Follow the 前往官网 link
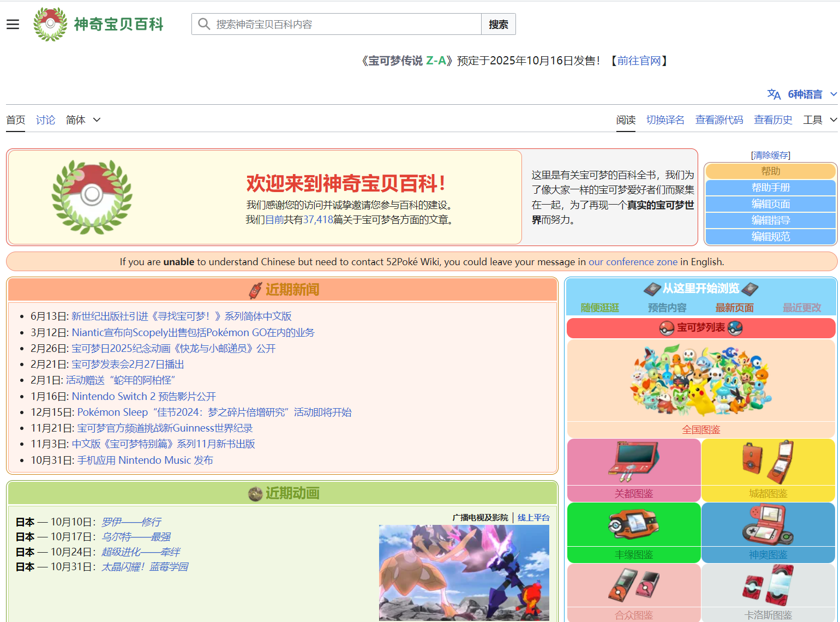This screenshot has width=840, height=622. click(x=639, y=61)
